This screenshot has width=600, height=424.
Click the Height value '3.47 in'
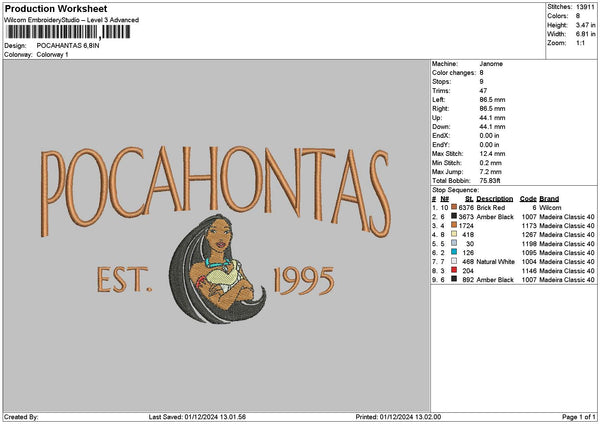[585, 25]
